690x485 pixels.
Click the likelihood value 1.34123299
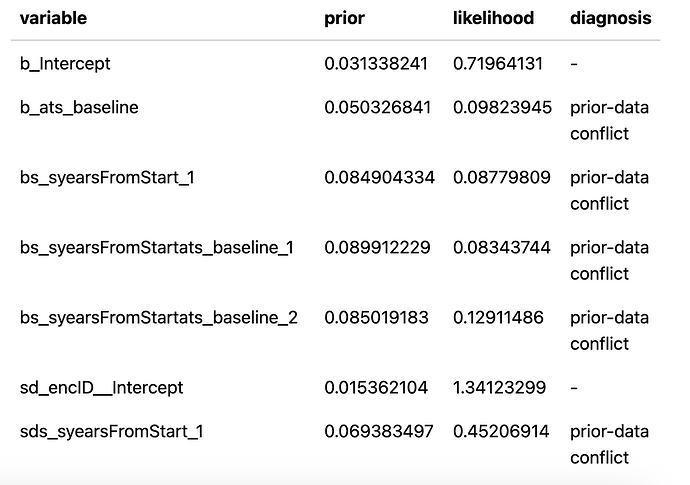point(498,387)
